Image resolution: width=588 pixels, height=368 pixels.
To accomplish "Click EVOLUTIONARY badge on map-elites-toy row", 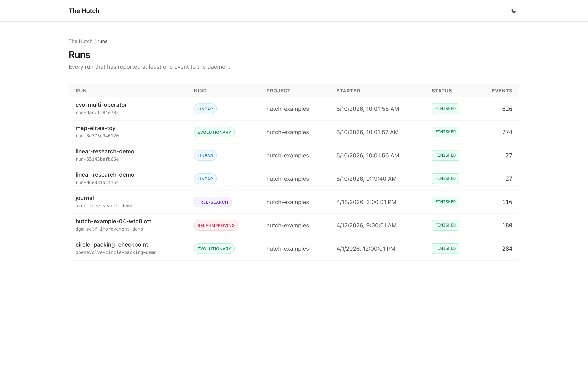I will (x=214, y=132).
